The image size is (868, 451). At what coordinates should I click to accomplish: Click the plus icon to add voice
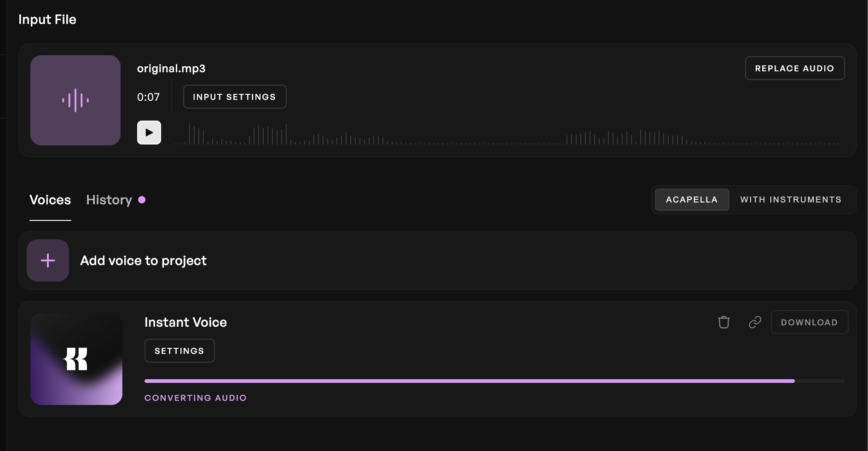(x=48, y=260)
